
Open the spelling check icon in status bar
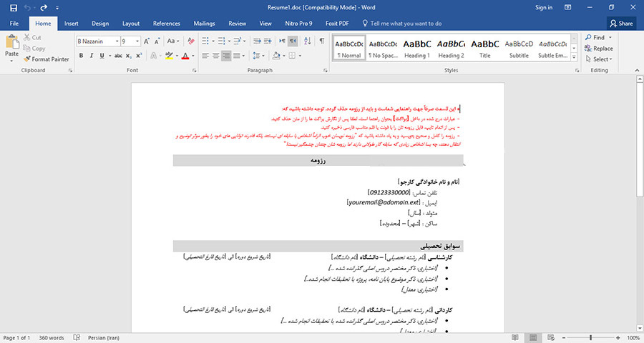(x=77, y=338)
